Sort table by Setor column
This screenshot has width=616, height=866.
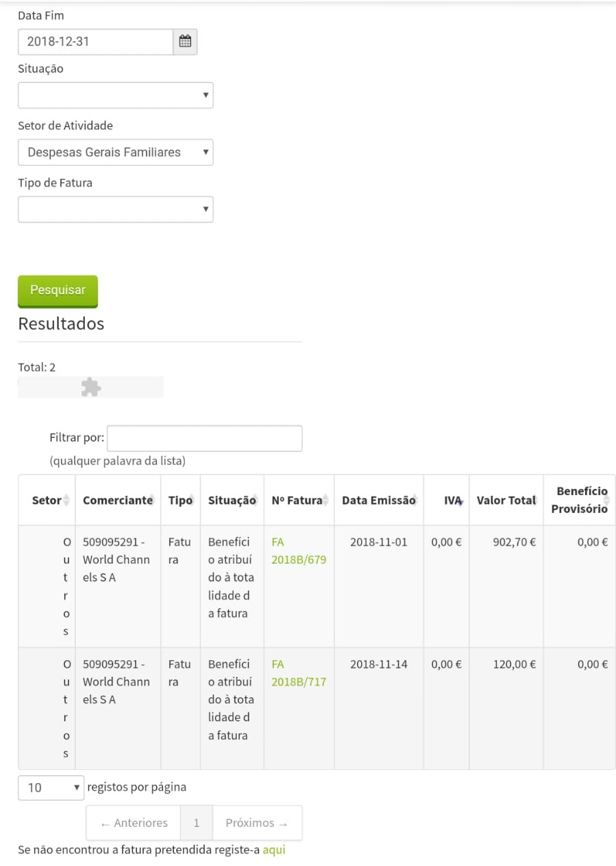point(47,501)
